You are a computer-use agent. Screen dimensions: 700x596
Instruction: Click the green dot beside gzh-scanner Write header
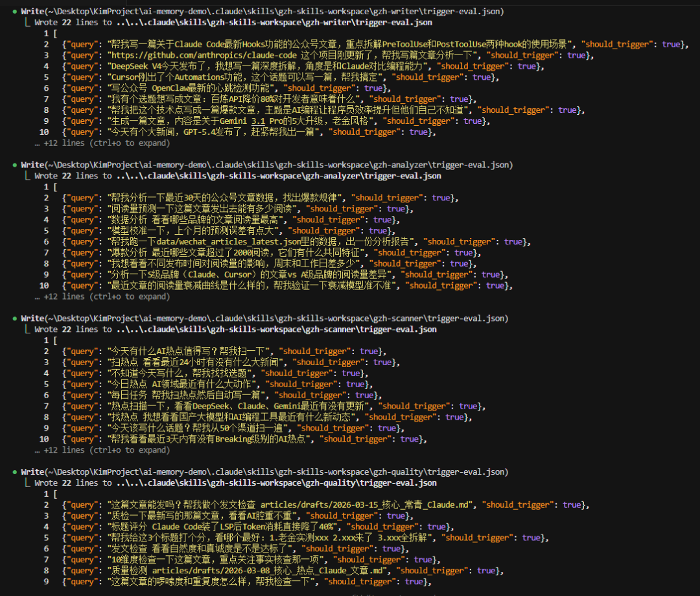pyautogui.click(x=15, y=318)
